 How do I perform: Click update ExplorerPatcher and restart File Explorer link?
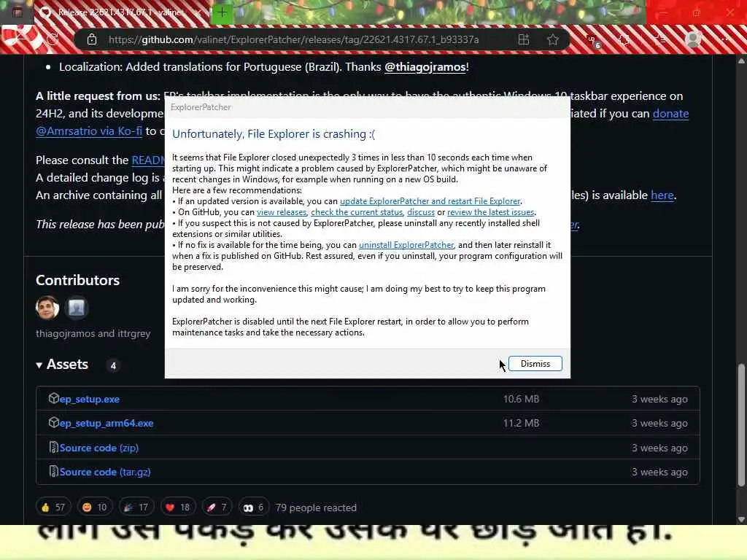pyautogui.click(x=430, y=201)
